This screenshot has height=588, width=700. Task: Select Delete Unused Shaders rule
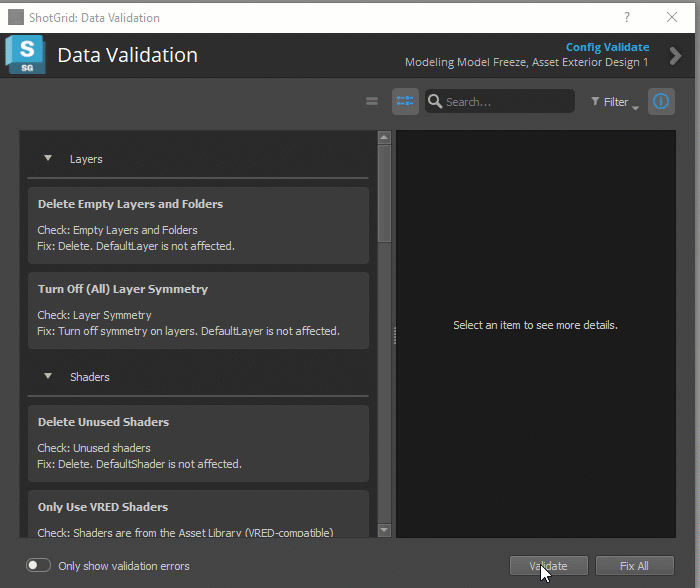198,443
